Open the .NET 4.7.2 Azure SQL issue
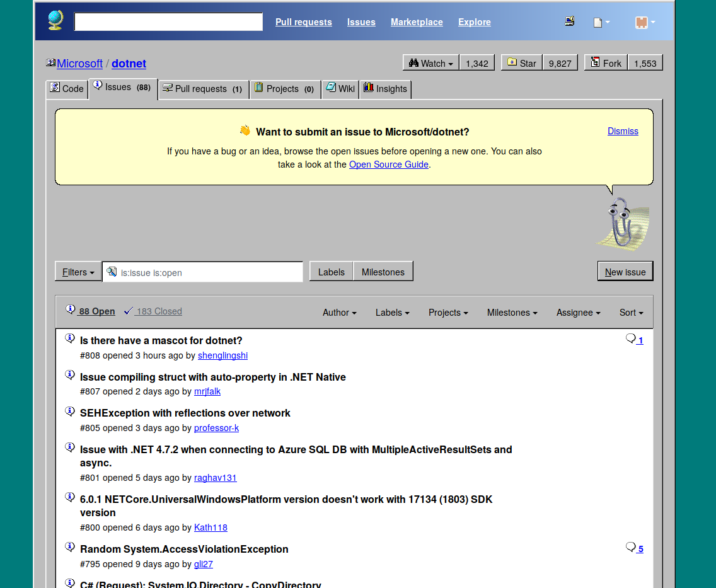 296,456
